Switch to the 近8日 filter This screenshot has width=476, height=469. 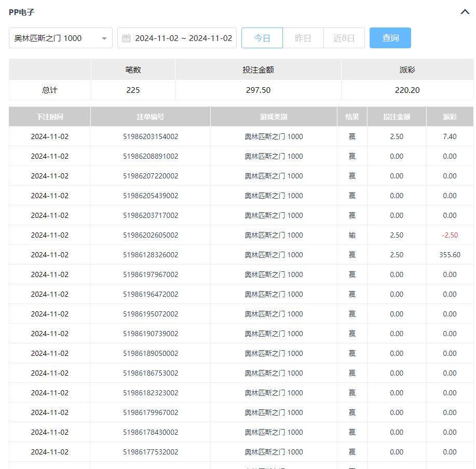point(344,38)
